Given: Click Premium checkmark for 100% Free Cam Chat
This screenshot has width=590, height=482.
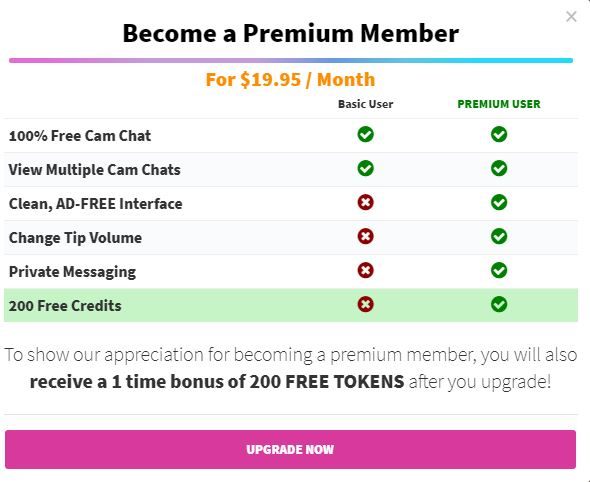Looking at the screenshot, I should coord(499,134).
